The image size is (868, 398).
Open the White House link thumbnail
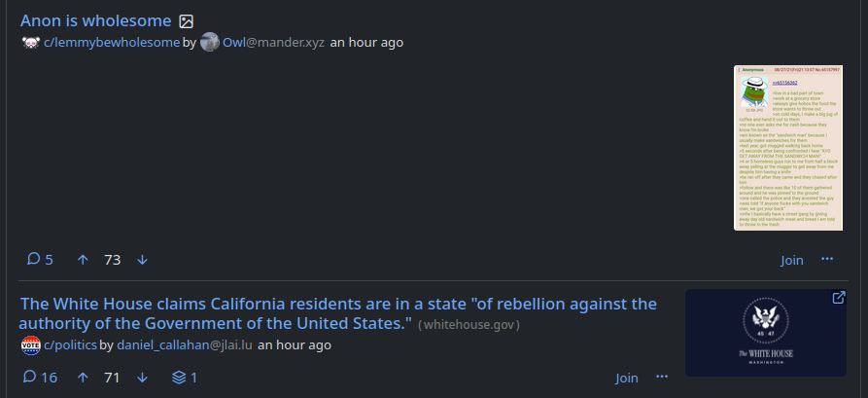[x=765, y=333]
